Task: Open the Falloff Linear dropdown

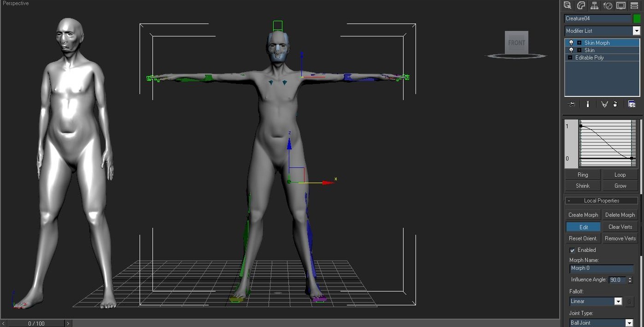Action: tap(618, 301)
